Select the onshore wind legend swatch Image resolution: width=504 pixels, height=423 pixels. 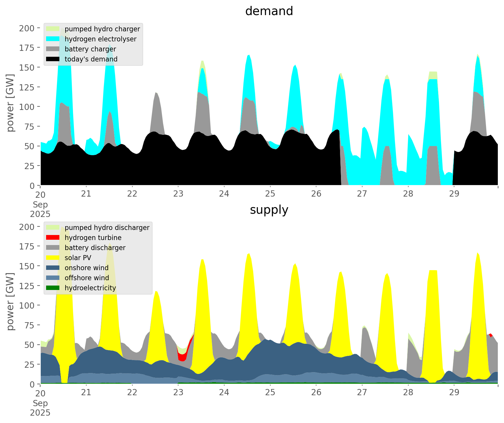coord(53,268)
